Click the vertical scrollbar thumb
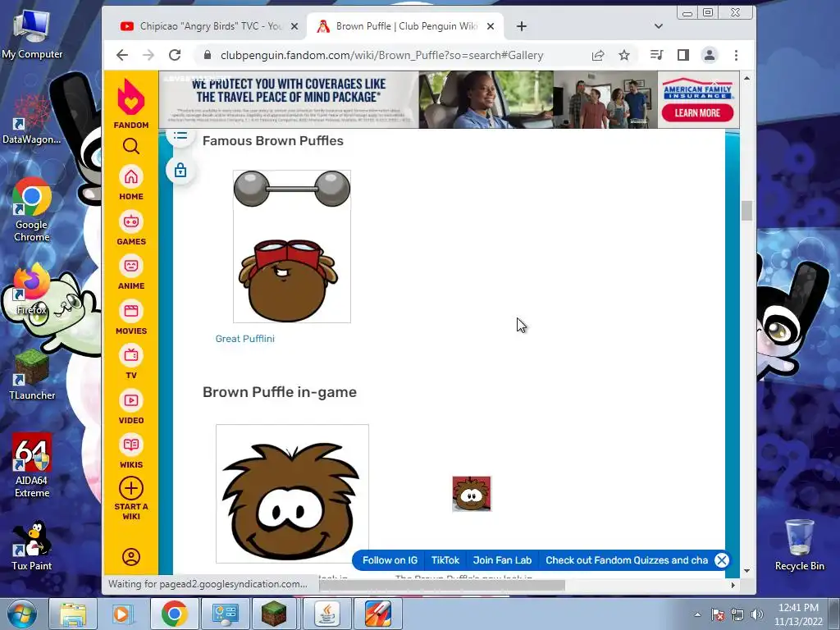 (x=746, y=211)
